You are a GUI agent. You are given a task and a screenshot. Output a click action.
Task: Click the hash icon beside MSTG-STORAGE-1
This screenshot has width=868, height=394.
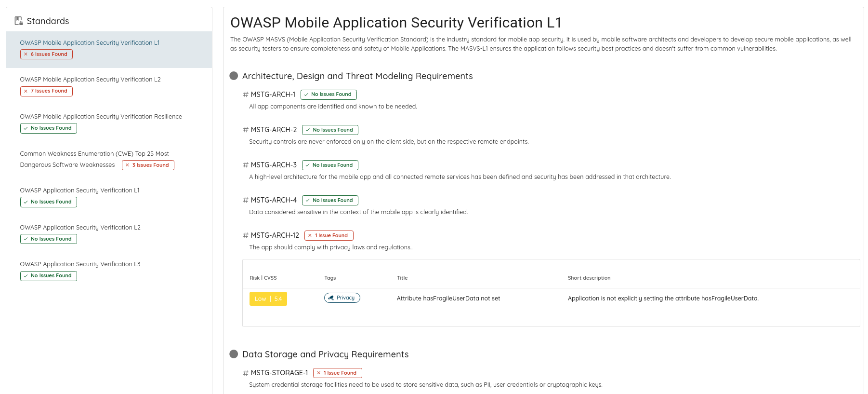coord(246,373)
